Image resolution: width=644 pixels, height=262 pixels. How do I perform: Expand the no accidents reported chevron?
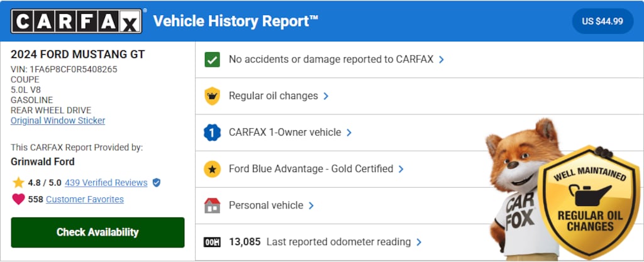pyautogui.click(x=441, y=60)
